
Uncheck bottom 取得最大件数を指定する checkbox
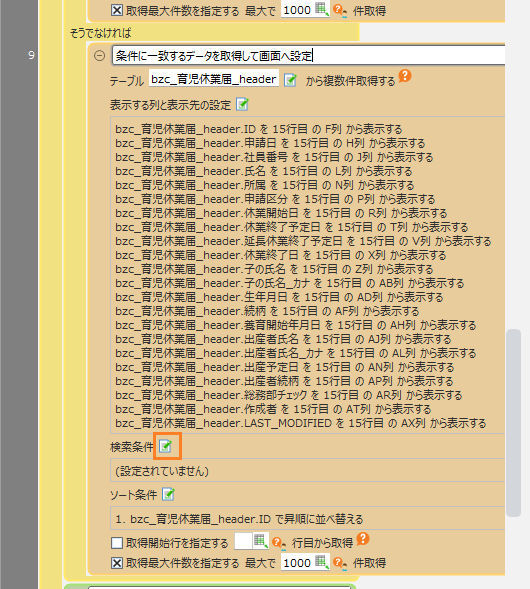[x=117, y=563]
